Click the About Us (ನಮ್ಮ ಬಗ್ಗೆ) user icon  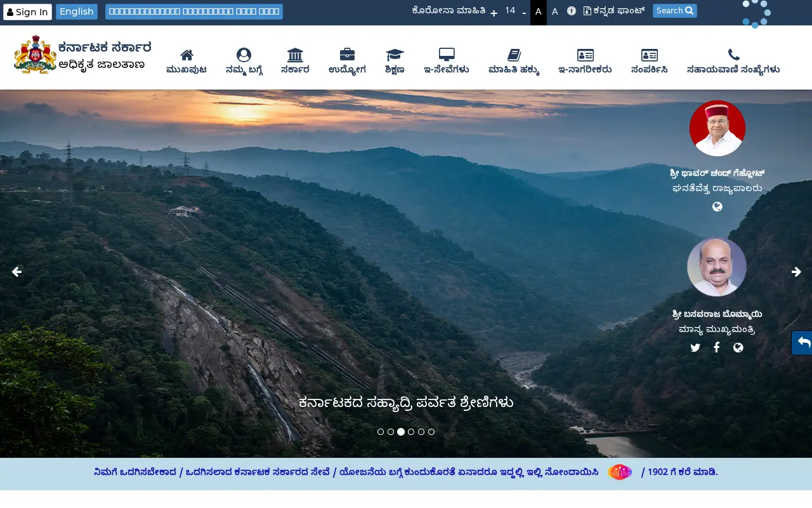(244, 55)
